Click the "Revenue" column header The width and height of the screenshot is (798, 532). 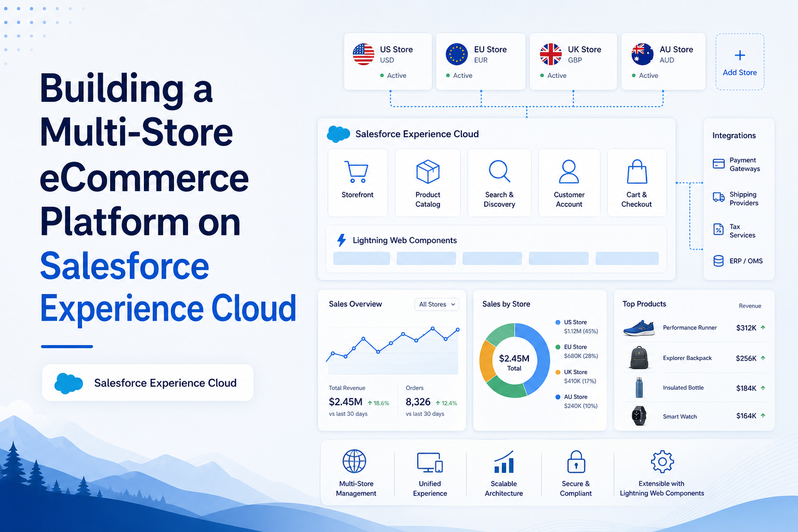(x=750, y=306)
